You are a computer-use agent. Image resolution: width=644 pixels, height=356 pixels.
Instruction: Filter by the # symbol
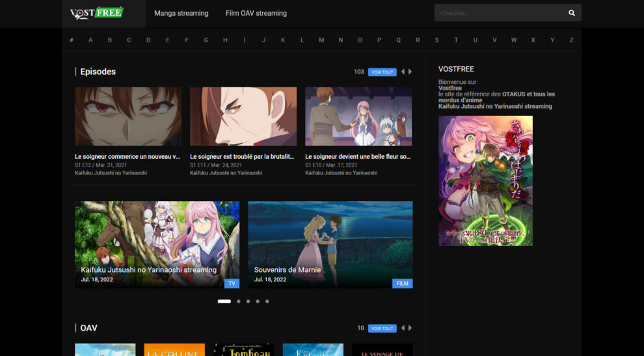(x=72, y=40)
